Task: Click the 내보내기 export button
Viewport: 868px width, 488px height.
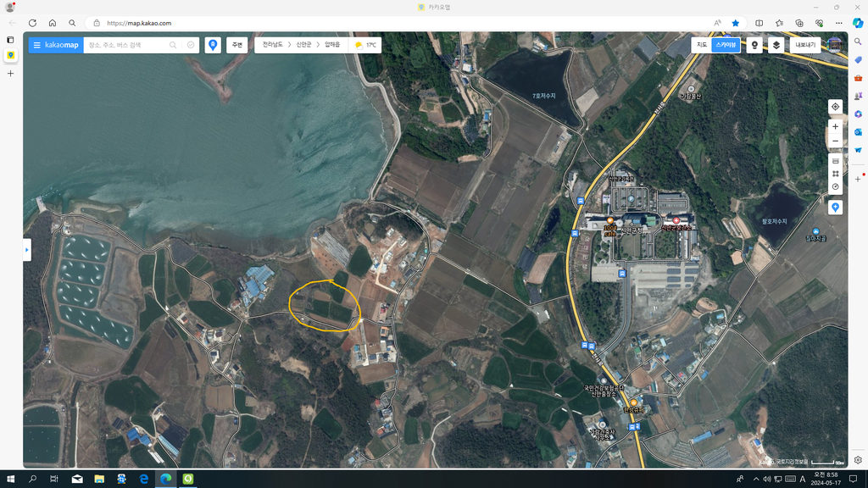Action: point(805,45)
